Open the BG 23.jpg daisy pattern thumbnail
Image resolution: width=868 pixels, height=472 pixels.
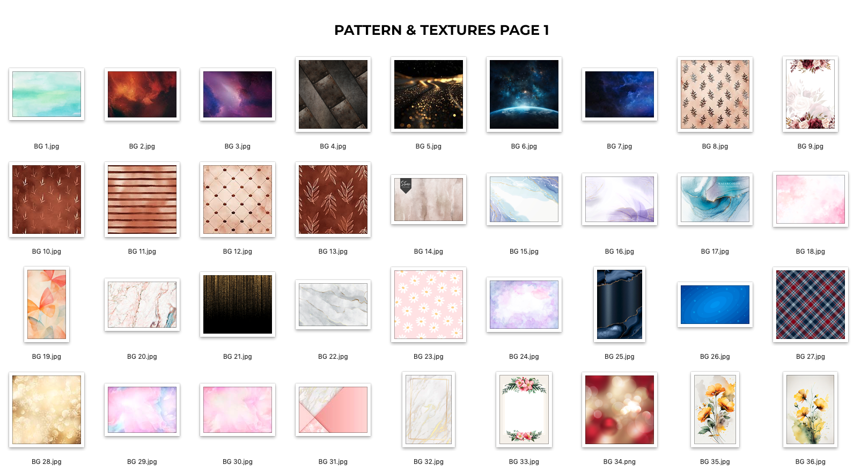(429, 305)
